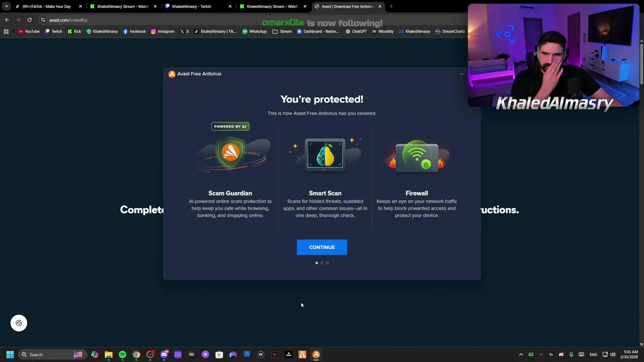This screenshot has width=644, height=362.
Task: Click the Avast logo in dialog title
Action: [x=172, y=74]
